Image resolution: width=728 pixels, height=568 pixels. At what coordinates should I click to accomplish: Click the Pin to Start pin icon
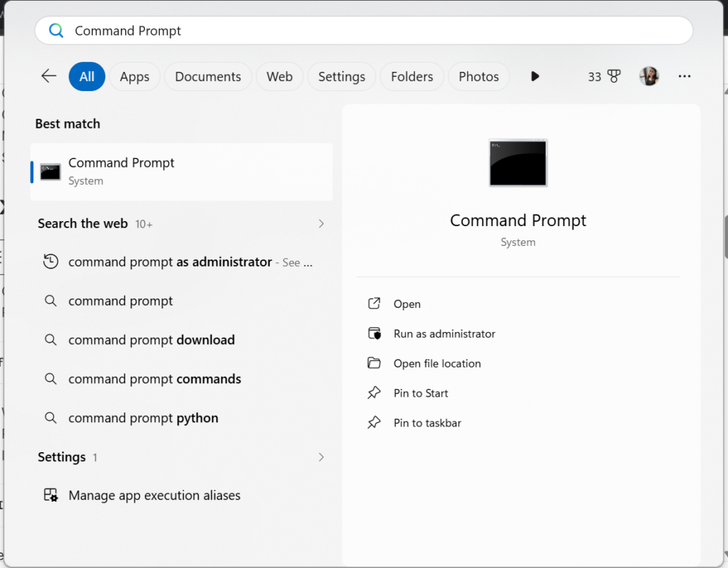click(x=374, y=393)
